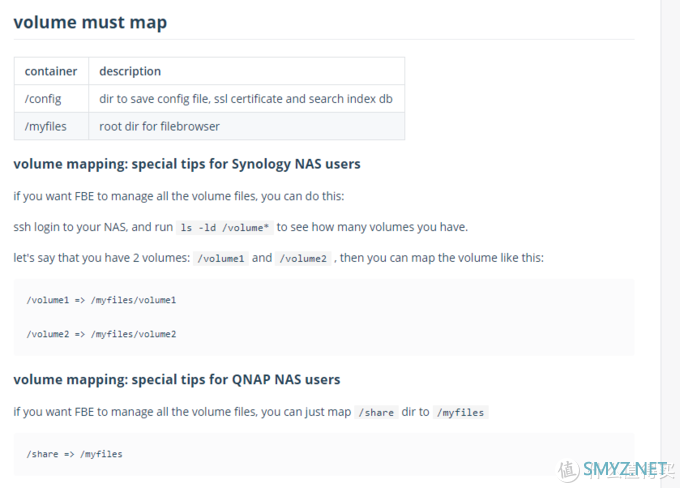Click the SMYZ.NET watermark logo
This screenshot has width=680, height=488.
pos(616,470)
